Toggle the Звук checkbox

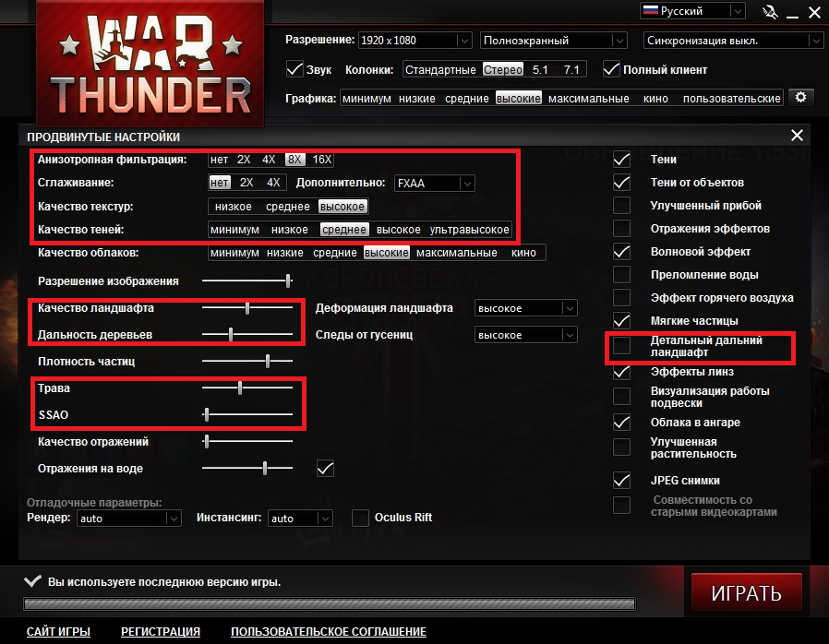294,69
